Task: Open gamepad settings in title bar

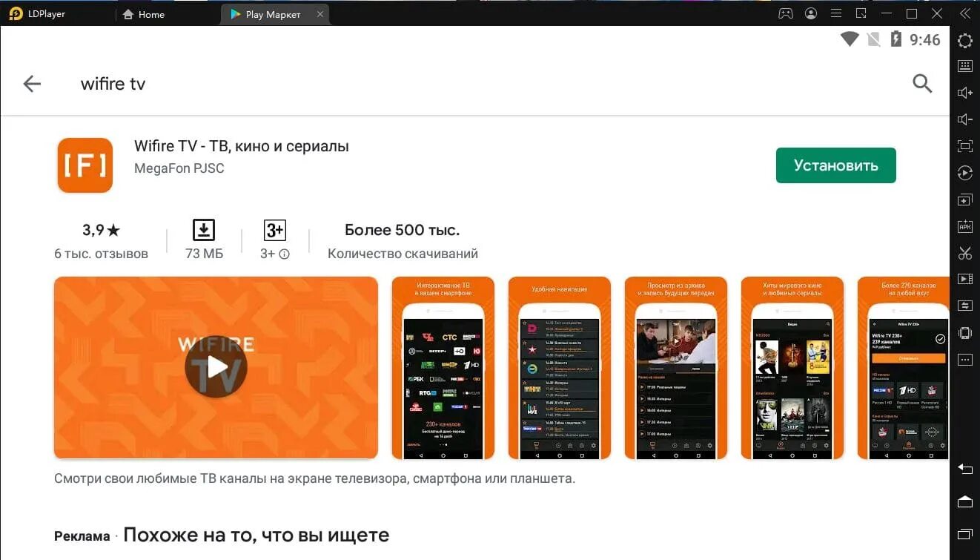Action: click(x=785, y=14)
